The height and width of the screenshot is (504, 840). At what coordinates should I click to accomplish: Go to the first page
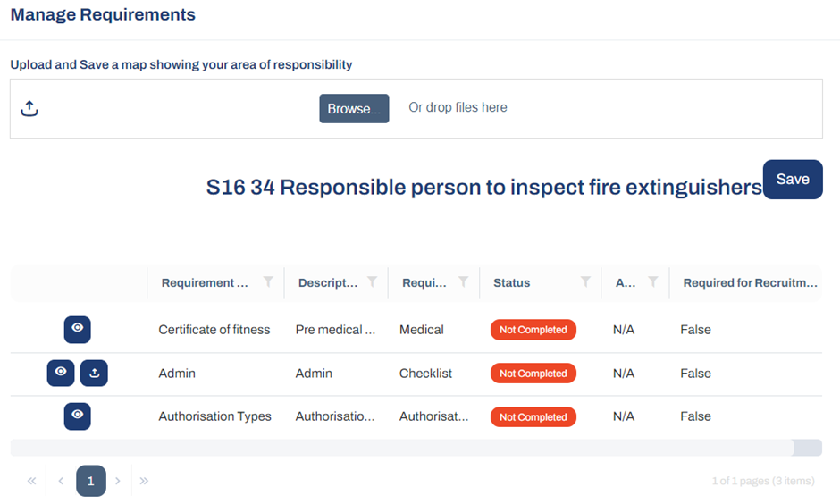coord(31,481)
